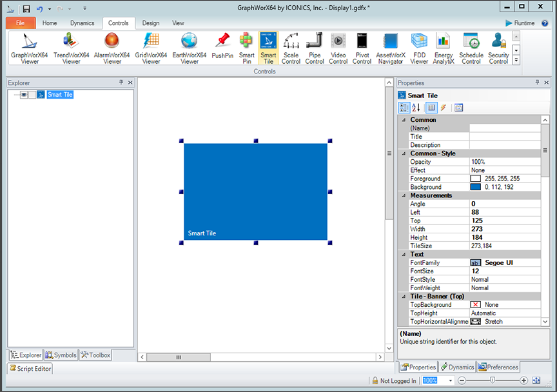Sort properties alphabetically
Screen dimensions: 557x392
[416, 108]
